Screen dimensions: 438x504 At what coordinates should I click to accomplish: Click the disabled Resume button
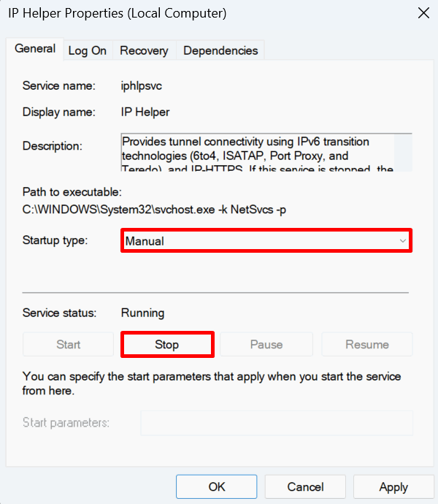pyautogui.click(x=367, y=344)
